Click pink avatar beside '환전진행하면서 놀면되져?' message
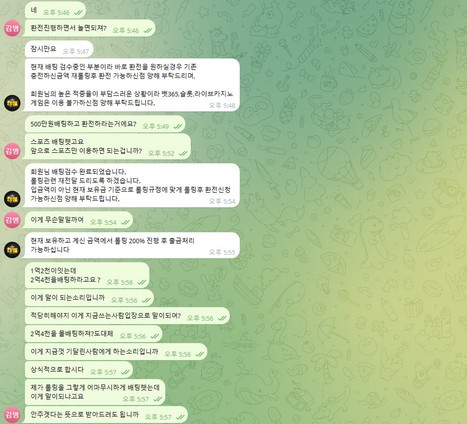This screenshot has width=467, height=424. pos(12,28)
